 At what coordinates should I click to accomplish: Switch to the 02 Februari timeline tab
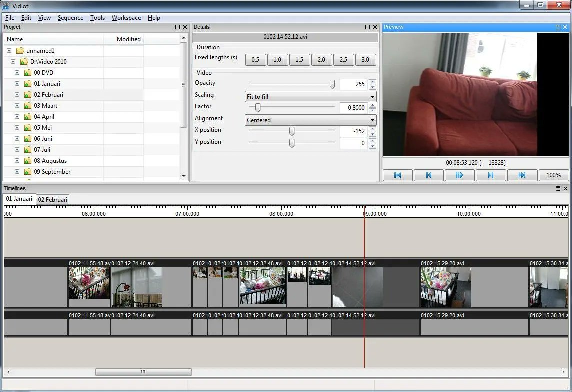click(53, 199)
